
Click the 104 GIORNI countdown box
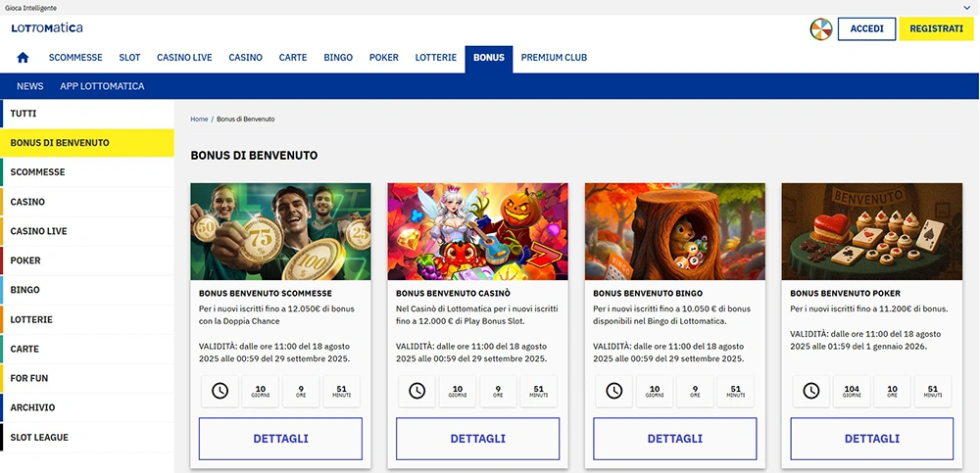[x=852, y=391]
